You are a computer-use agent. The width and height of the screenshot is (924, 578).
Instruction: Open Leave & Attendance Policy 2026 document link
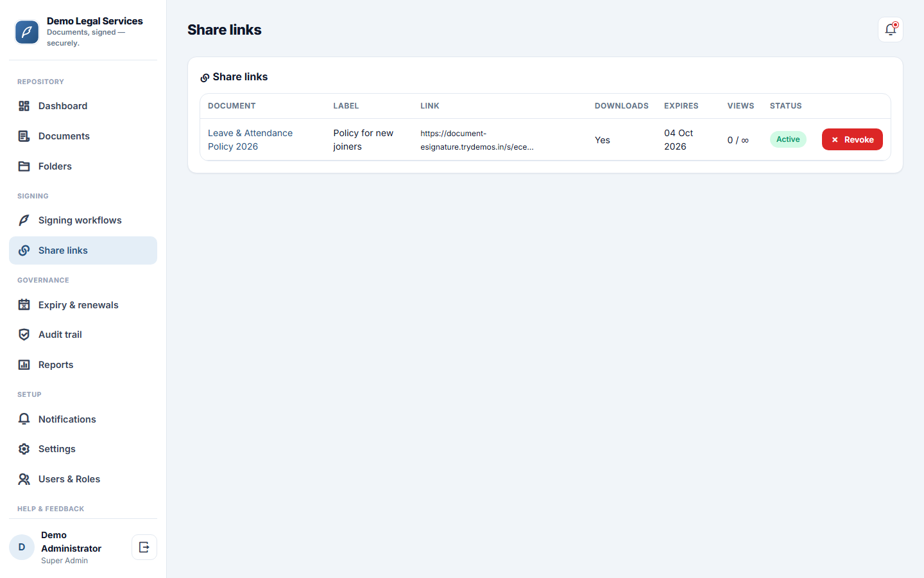(x=250, y=139)
